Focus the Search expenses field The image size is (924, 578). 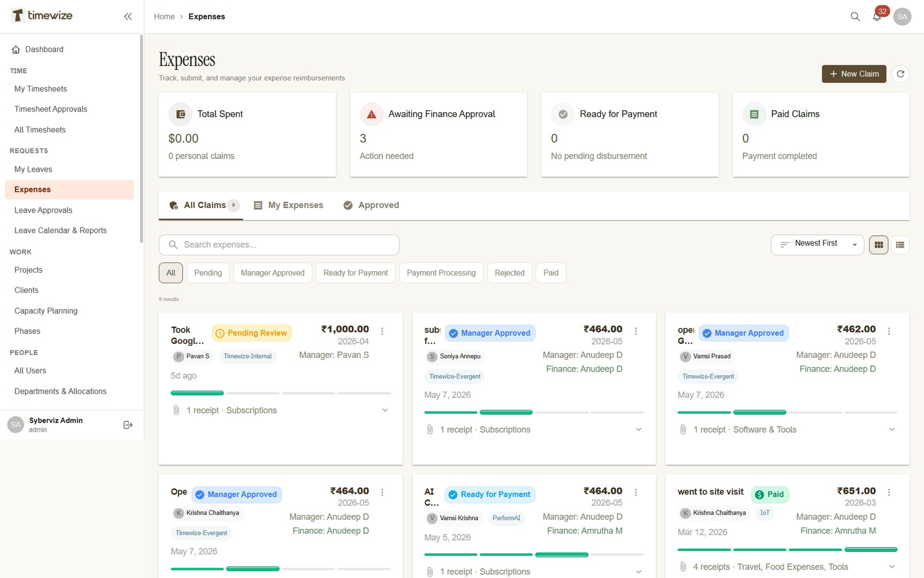pyautogui.click(x=279, y=245)
